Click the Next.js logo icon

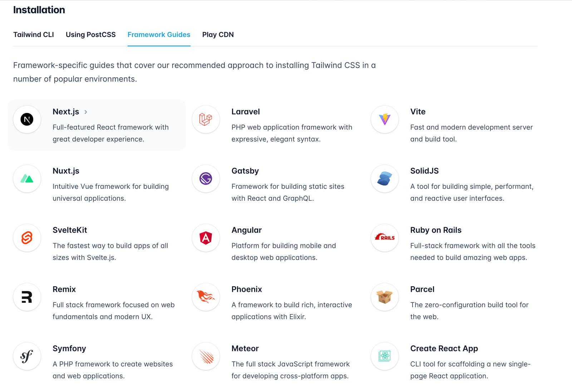point(27,119)
